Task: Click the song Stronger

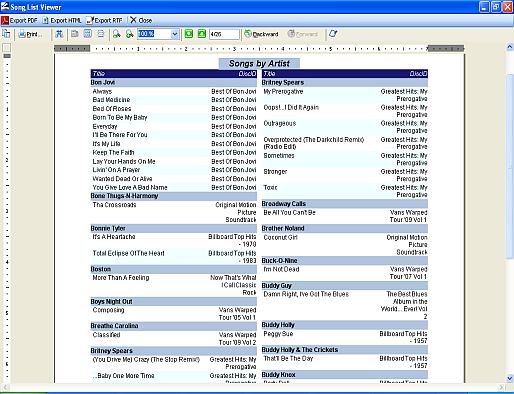Action: coord(275,172)
